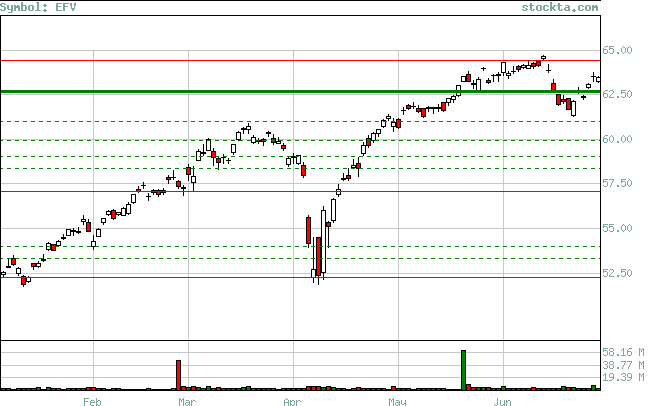Click the Jun month label
Image resolution: width=655 pixels, height=406 pixels.
tap(502, 402)
